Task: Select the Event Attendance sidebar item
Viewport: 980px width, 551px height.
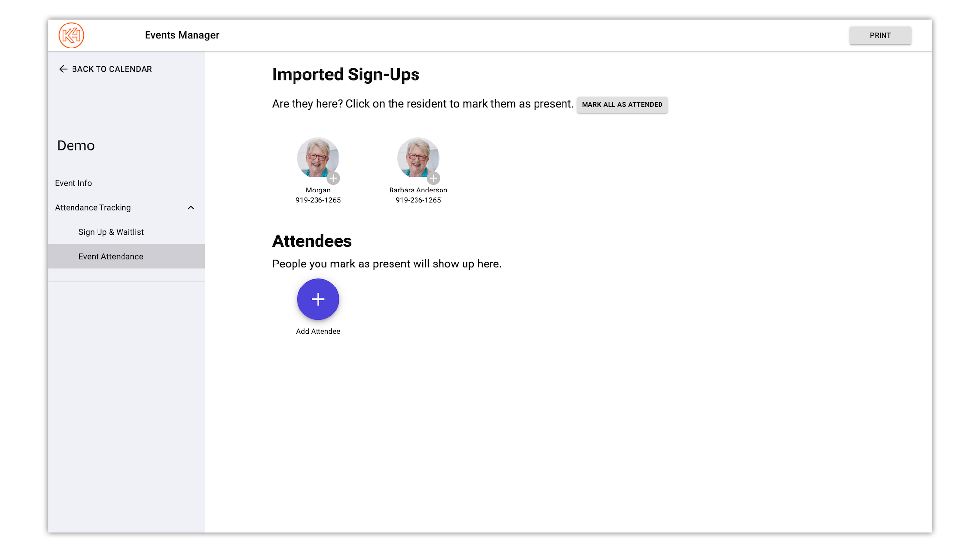Action: pyautogui.click(x=111, y=256)
